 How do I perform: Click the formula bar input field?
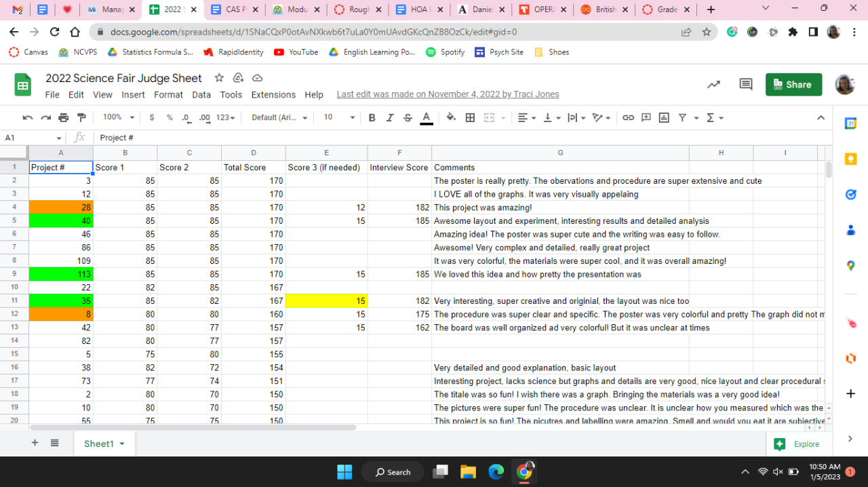(407, 138)
